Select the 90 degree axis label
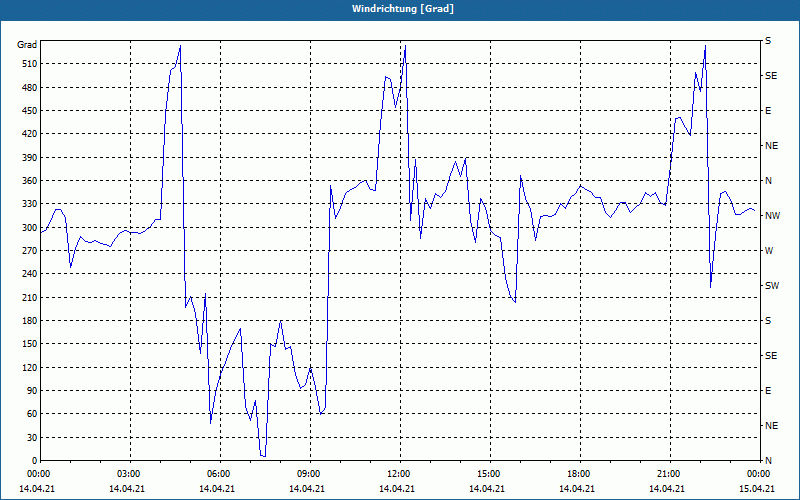Screen dimensions: 800x500 (32, 391)
